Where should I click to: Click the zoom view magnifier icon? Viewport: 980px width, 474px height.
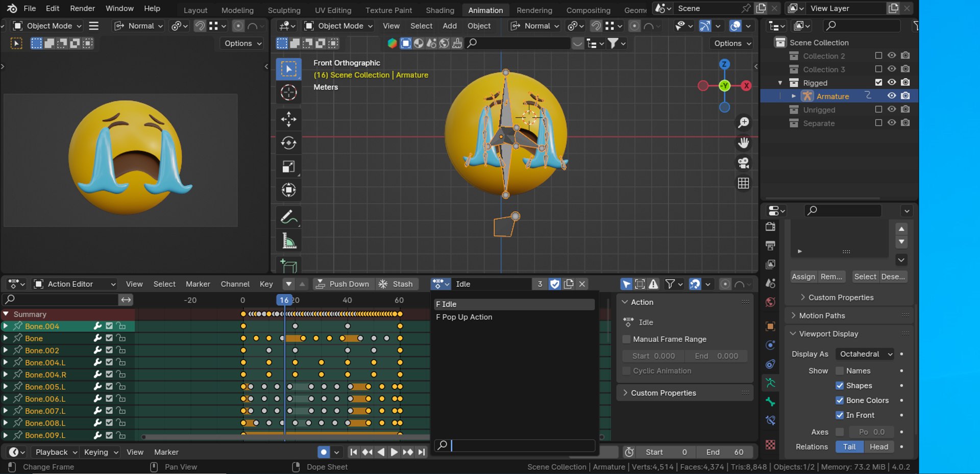click(x=744, y=122)
